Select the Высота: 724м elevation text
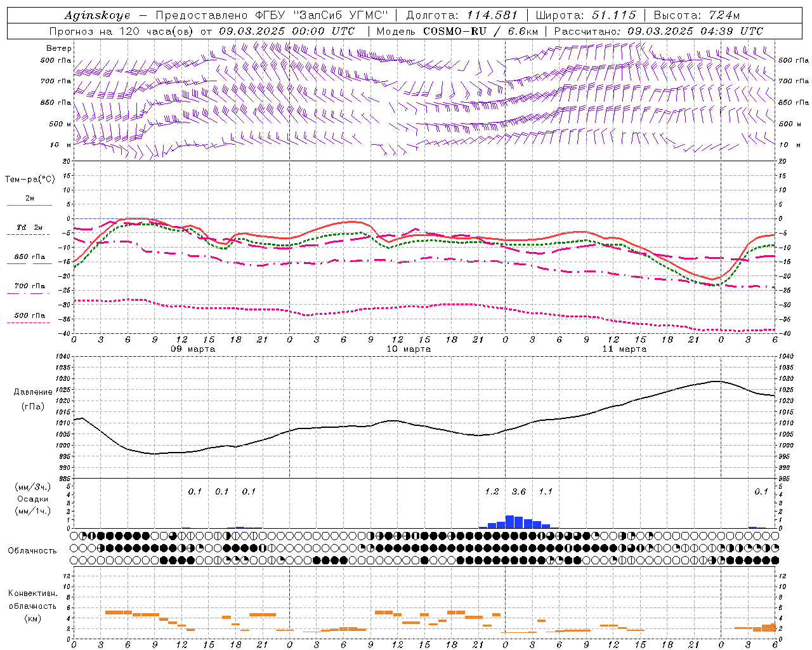Viewport: 812px width, 650px height. point(697,15)
